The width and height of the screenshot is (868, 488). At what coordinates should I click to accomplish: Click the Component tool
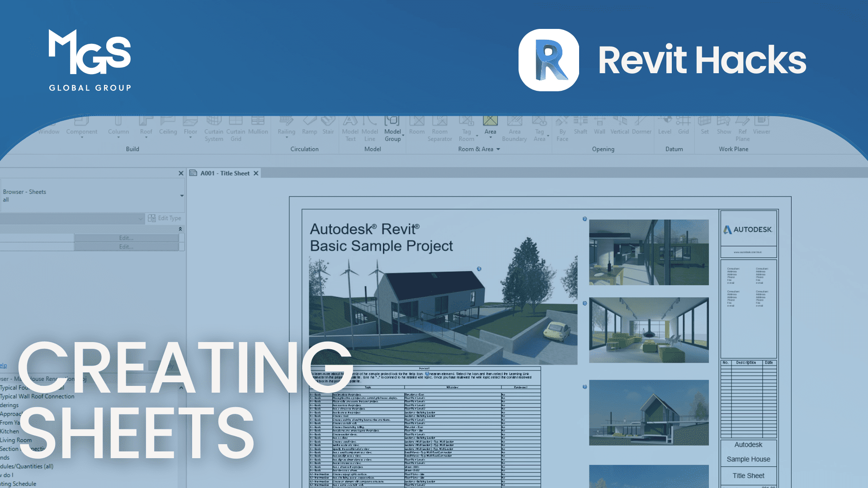[x=81, y=126]
